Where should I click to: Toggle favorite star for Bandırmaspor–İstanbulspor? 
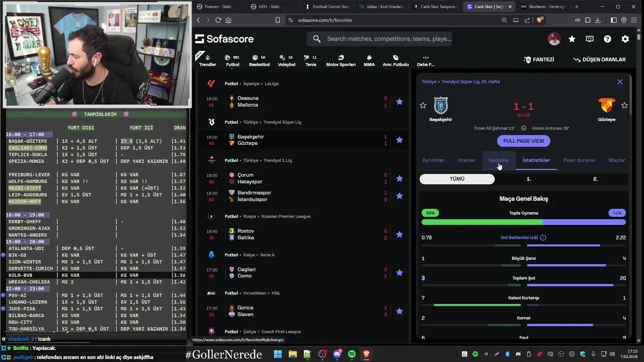pyautogui.click(x=399, y=196)
